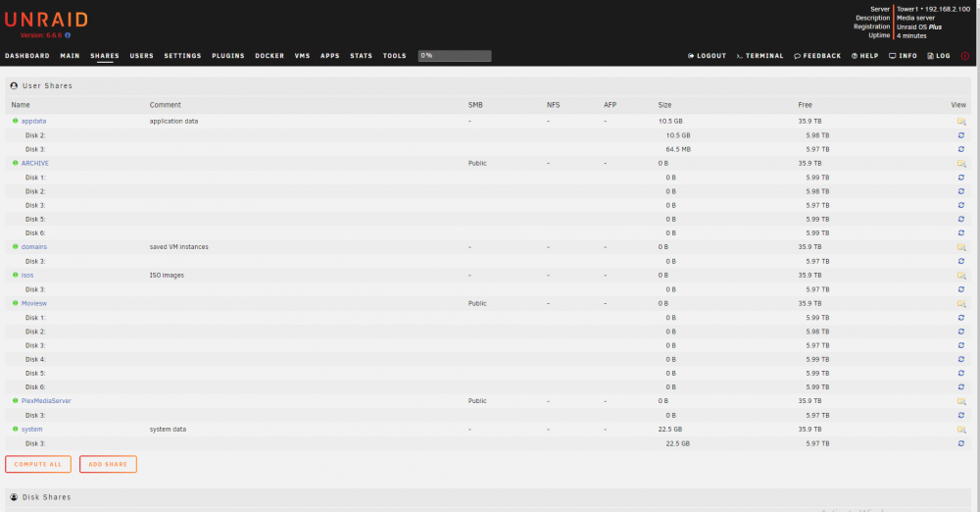
Task: Browse the isos share folder icon
Action: point(961,276)
